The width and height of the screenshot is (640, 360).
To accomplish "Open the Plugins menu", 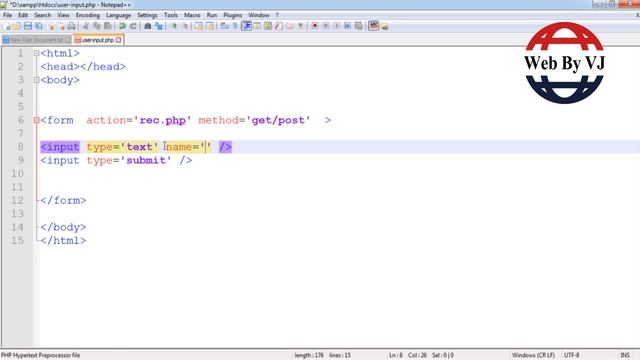I will (x=233, y=15).
